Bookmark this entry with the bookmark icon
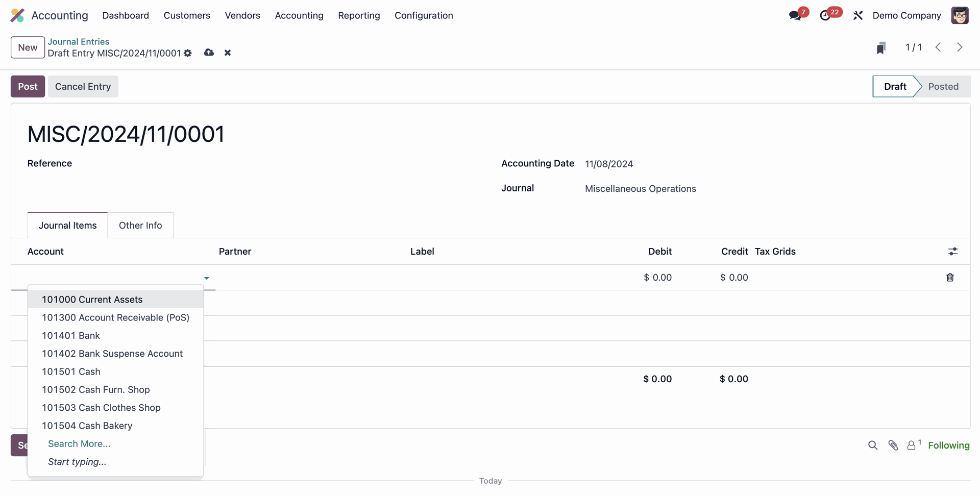The image size is (980, 496). [x=881, y=47]
